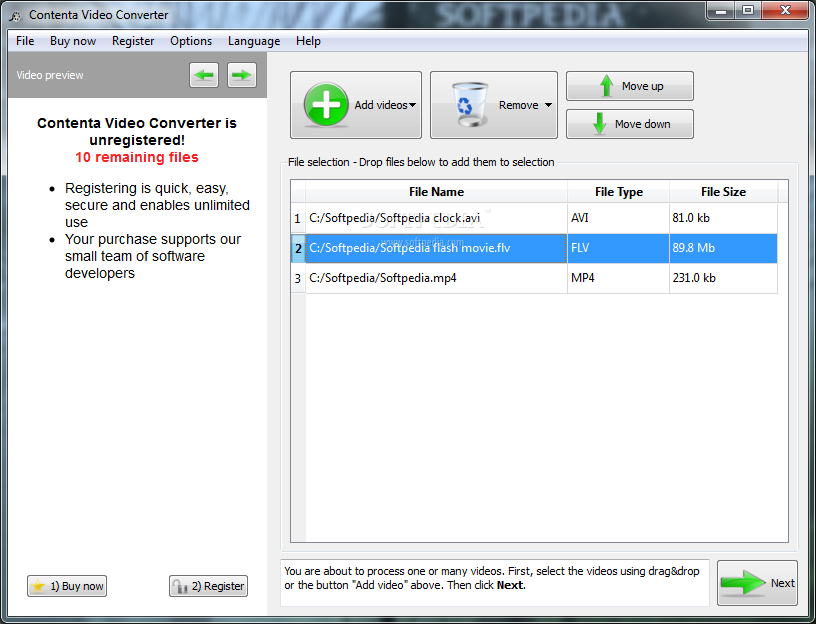Click the '10 remaining files' red text
Viewport: 816px width, 624px height.
point(137,157)
